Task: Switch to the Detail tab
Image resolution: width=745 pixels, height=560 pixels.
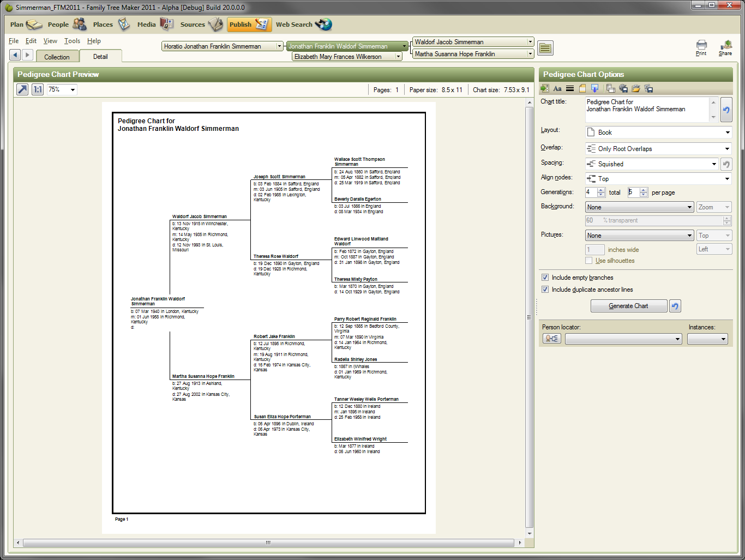Action: (x=100, y=56)
